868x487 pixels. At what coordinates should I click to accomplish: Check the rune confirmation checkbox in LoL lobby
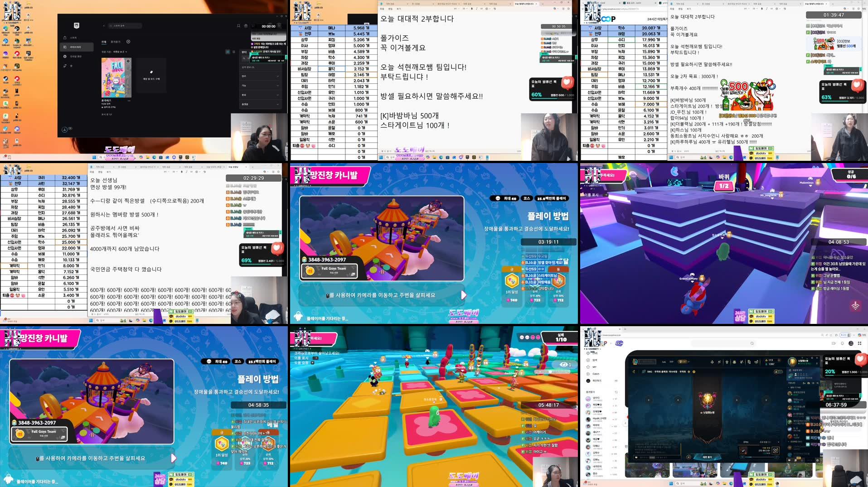coord(743,451)
